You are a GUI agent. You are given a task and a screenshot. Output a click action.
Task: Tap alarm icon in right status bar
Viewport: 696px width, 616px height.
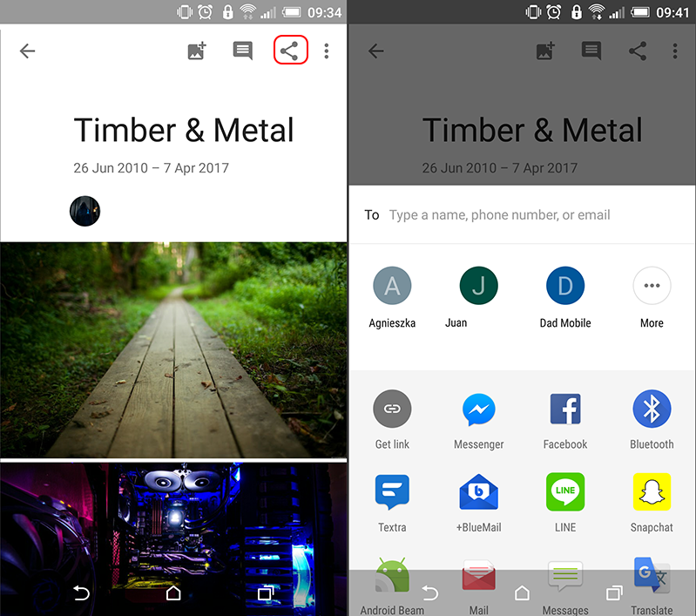554,12
